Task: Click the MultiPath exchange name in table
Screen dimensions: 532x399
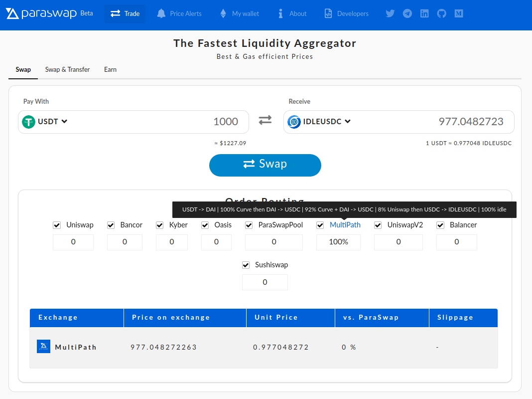Action: pyautogui.click(x=76, y=347)
